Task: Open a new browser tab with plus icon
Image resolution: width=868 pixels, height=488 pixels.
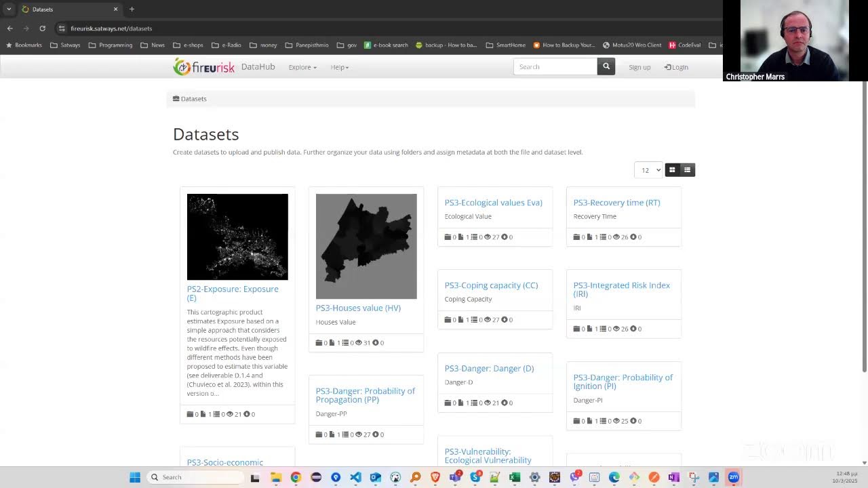Action: [132, 9]
